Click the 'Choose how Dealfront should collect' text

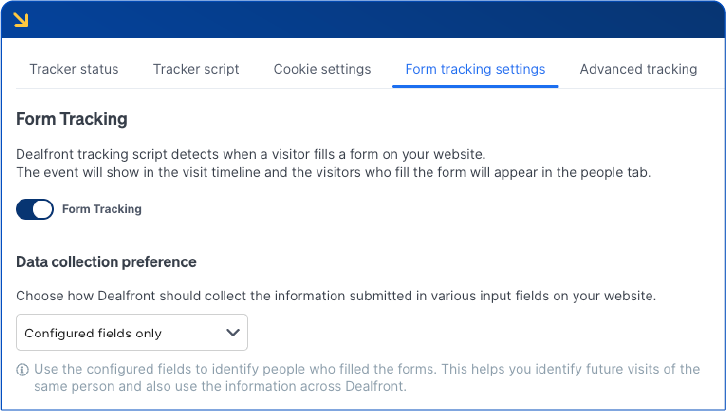point(336,296)
